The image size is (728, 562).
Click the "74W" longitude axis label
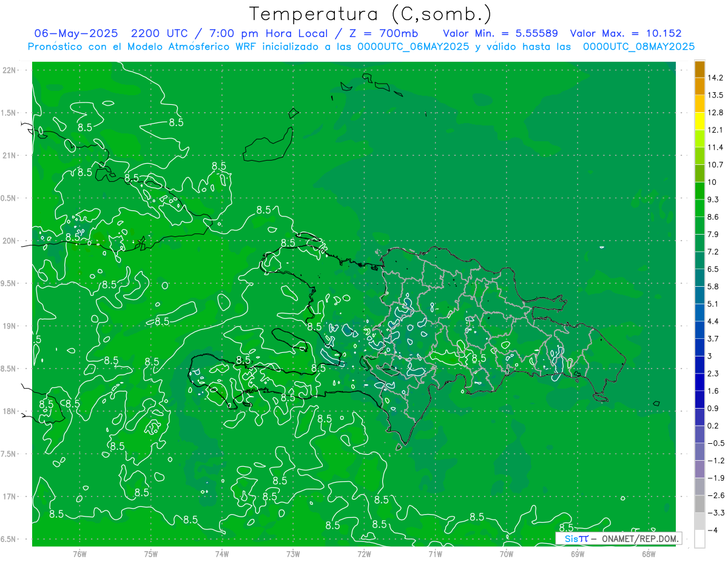click(x=221, y=554)
